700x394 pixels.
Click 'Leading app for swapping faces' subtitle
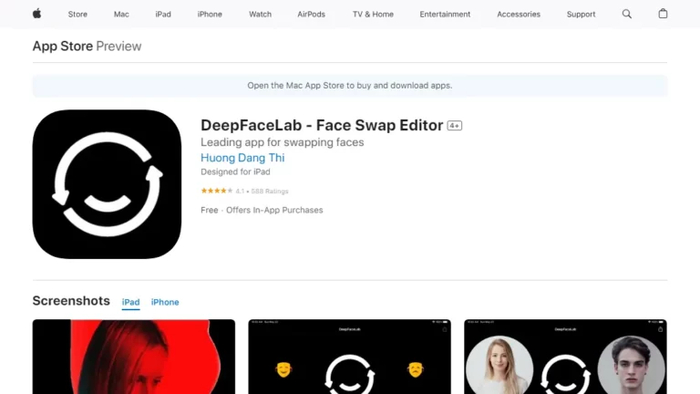282,142
